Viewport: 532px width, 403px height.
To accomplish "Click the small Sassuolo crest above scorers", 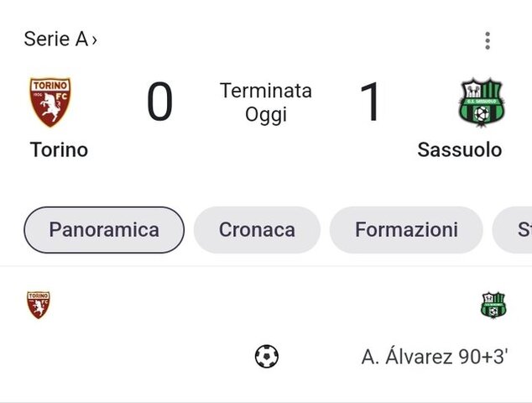I will 493,305.
